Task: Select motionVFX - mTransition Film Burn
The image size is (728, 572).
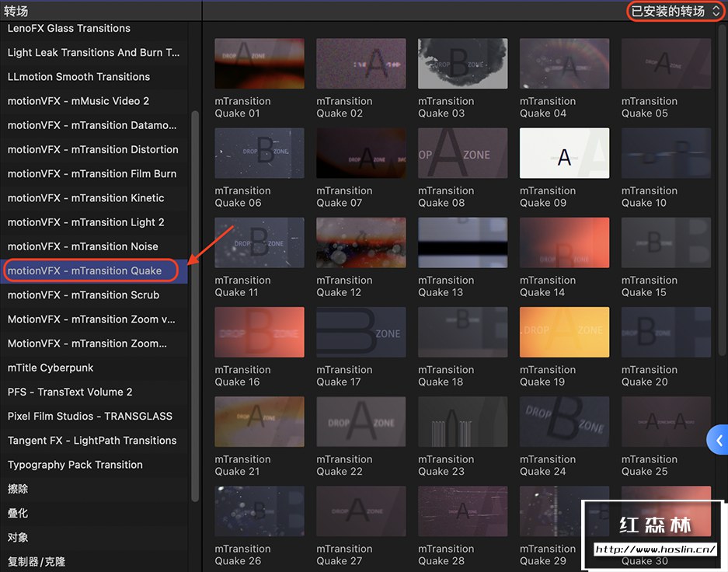Action: (x=94, y=173)
